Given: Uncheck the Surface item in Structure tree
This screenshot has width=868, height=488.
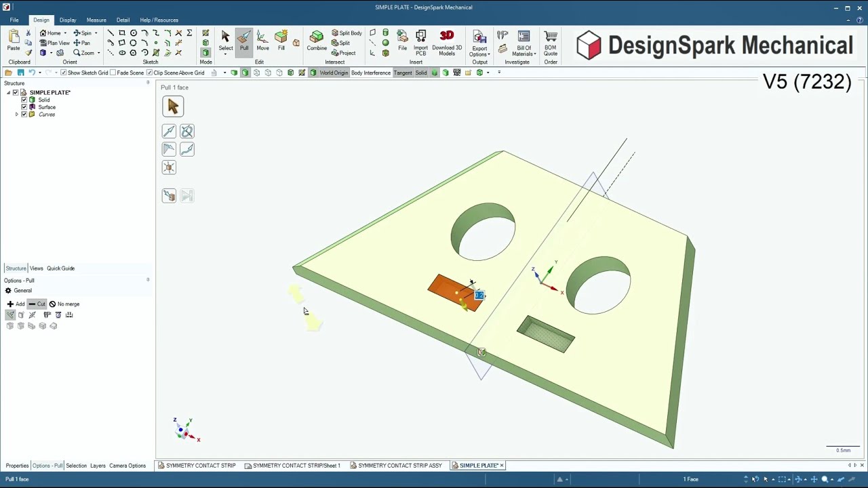Looking at the screenshot, I should click(24, 107).
